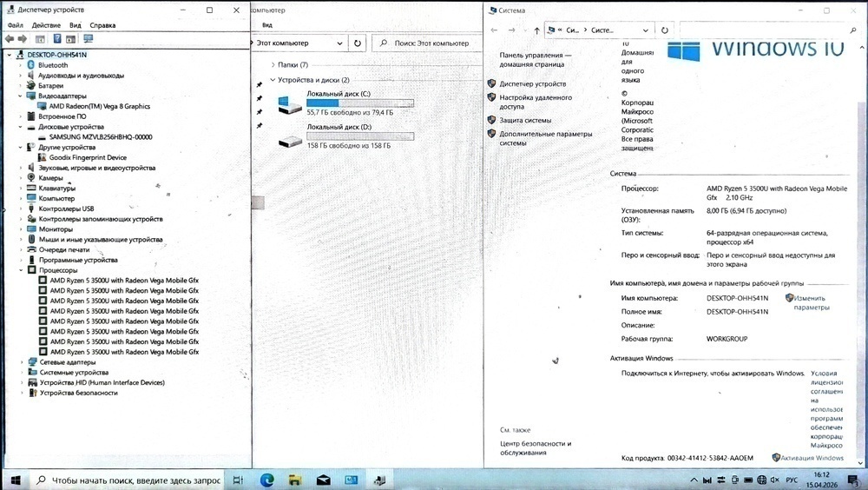Viewport: 868px width, 490px height.
Task: Click the scan for hardware changes monitor icon
Action: point(88,39)
